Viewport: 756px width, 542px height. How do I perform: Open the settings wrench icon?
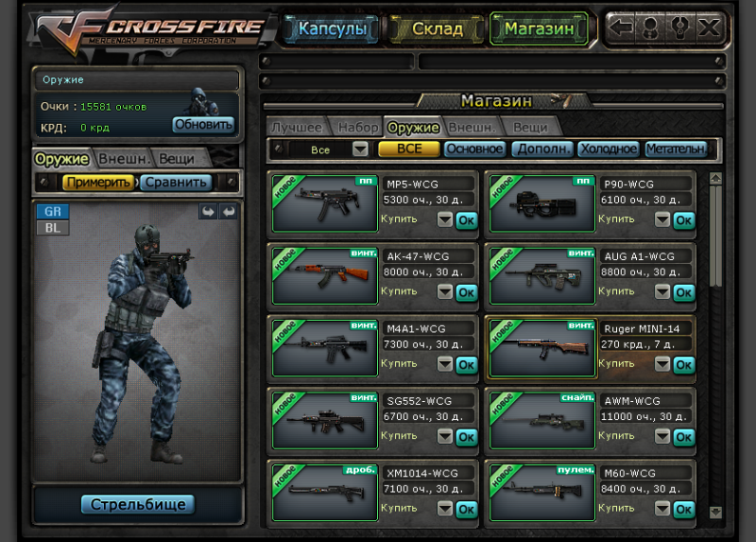pyautogui.click(x=679, y=28)
